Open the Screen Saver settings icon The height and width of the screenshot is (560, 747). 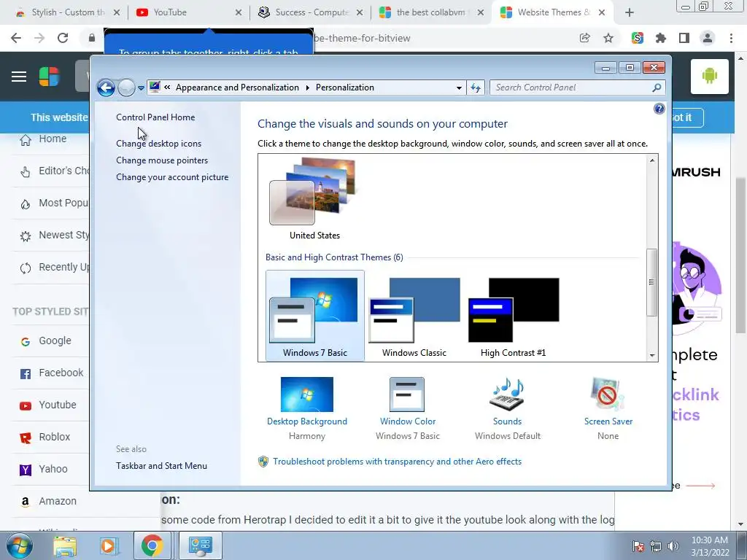608,394
